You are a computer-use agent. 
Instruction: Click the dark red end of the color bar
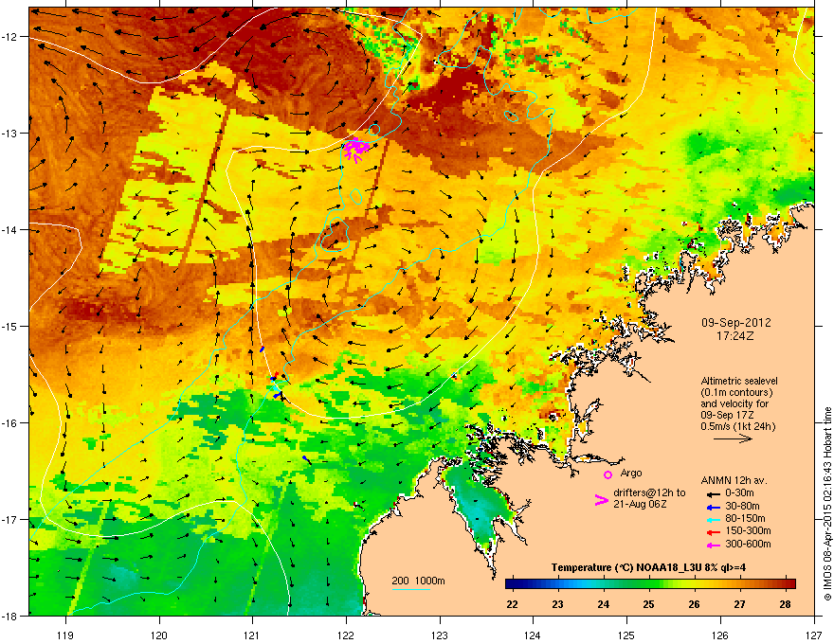coord(790,583)
